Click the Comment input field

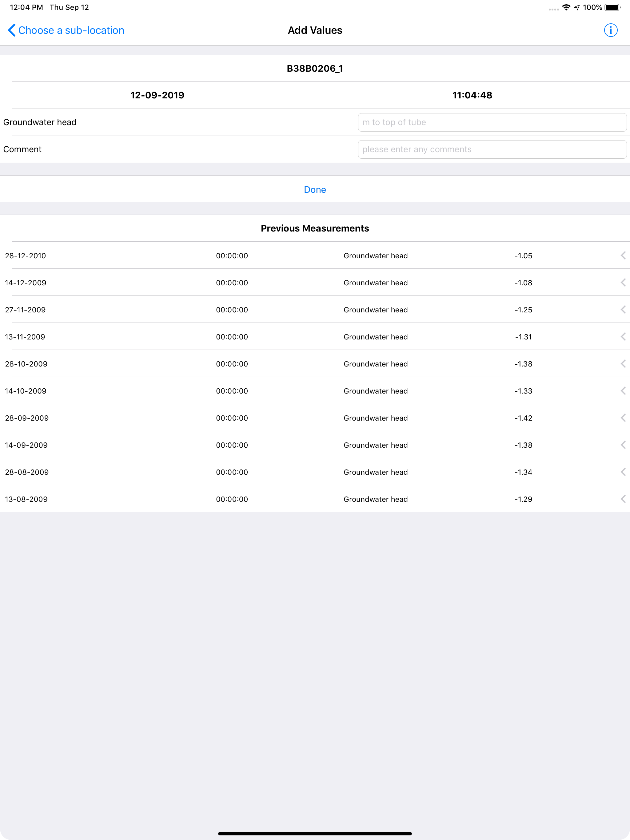(x=492, y=149)
